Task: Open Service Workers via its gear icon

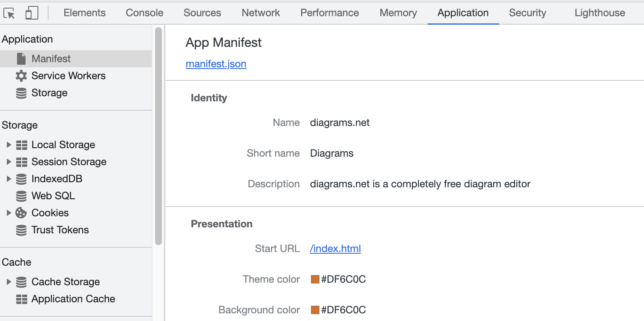Action: click(21, 76)
